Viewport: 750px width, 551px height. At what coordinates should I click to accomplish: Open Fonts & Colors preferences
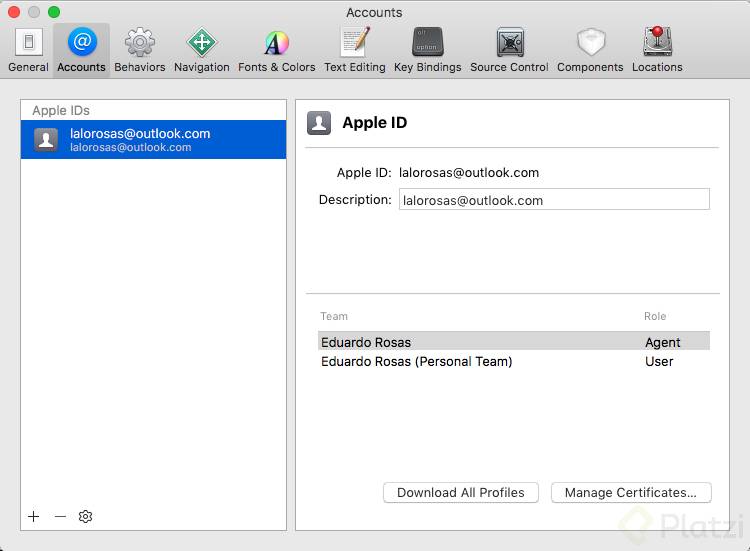[276, 43]
